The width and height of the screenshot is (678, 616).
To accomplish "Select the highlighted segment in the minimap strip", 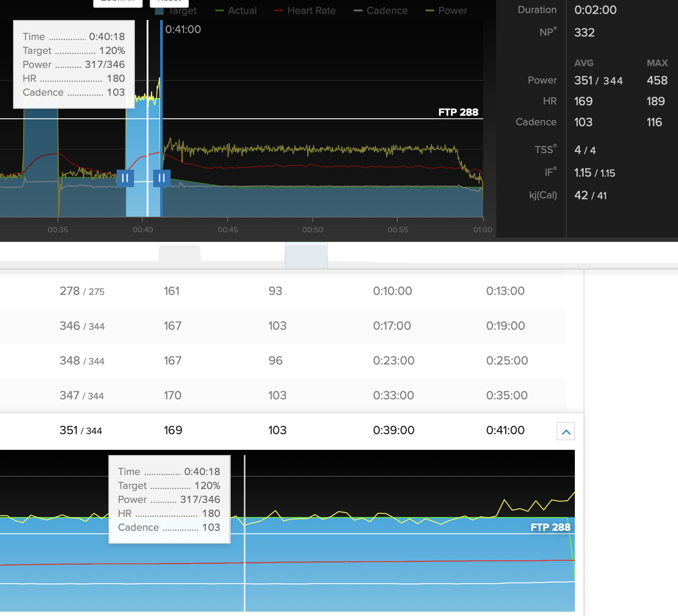I will pos(306,255).
